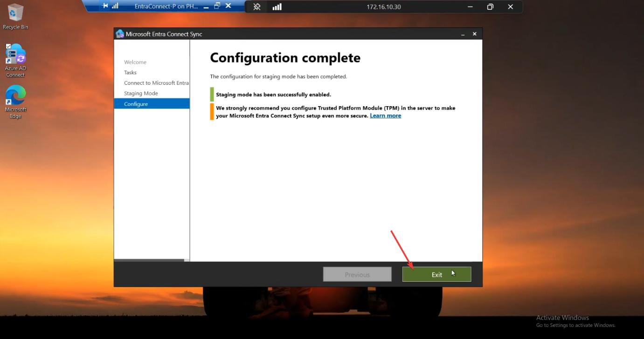Open the TPM Learn more link
The image size is (644, 339).
(385, 115)
